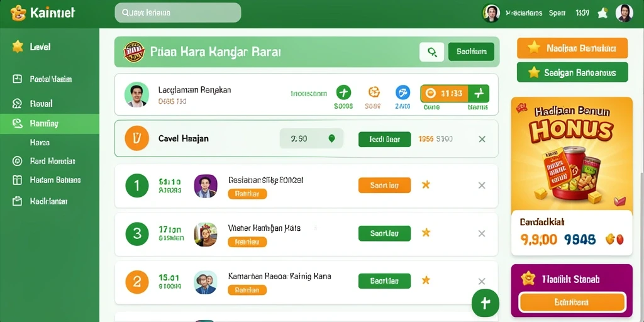Screen dimensions: 644x322
Task: Click the green Seoigan Baftoamus button
Action: [x=572, y=73]
